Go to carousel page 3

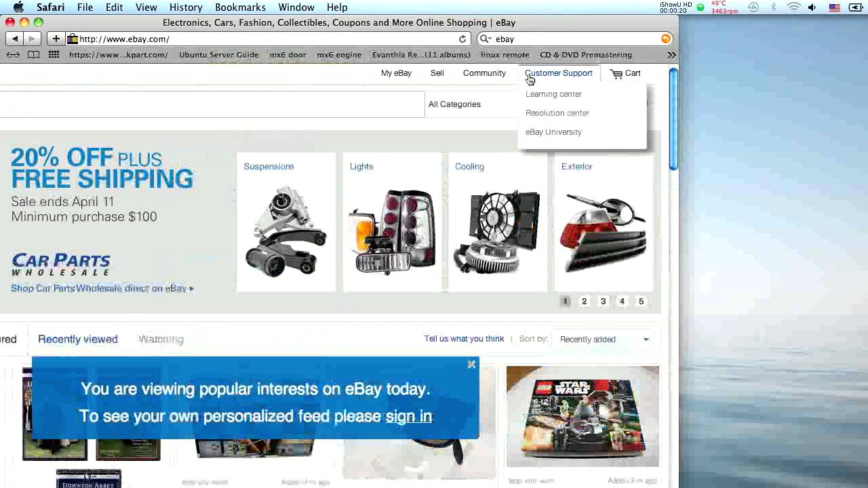click(x=603, y=301)
